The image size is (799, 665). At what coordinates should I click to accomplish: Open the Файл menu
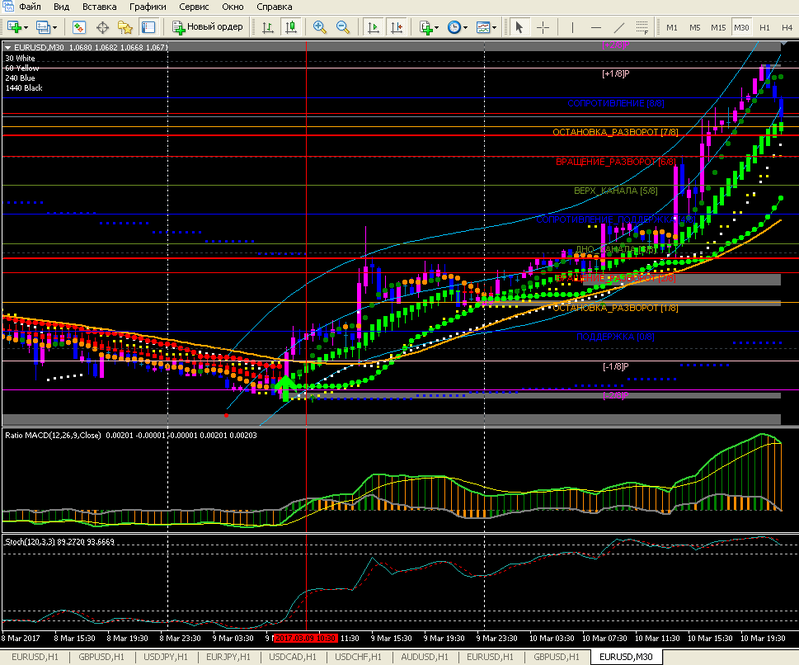tap(30, 7)
